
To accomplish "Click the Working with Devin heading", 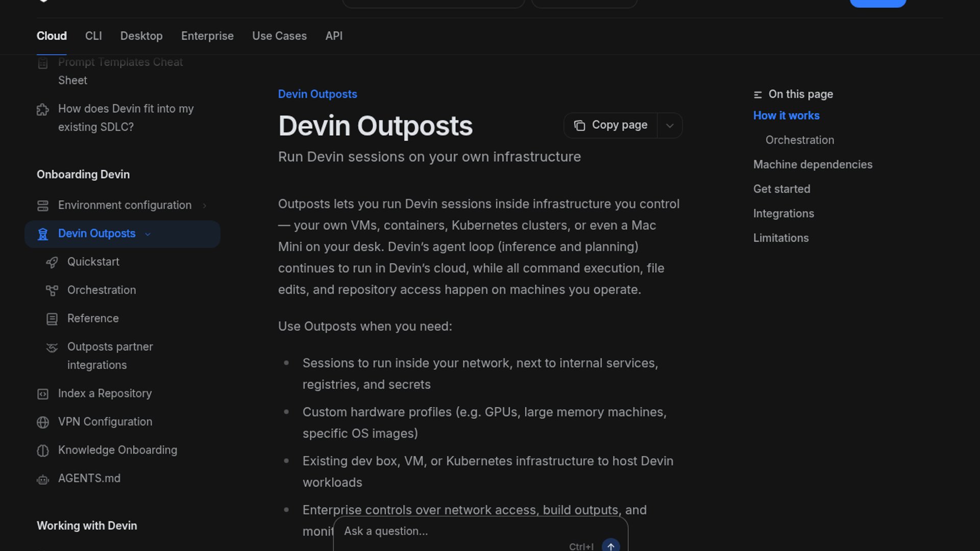I will [87, 526].
